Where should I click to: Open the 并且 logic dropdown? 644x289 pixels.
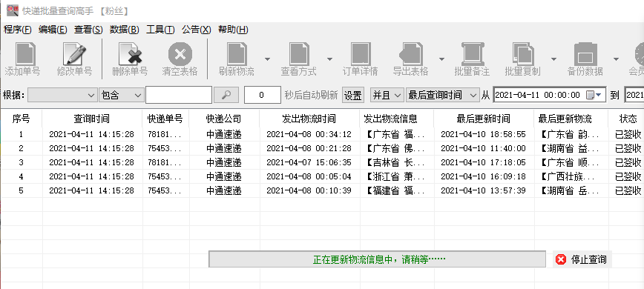pyautogui.click(x=387, y=95)
